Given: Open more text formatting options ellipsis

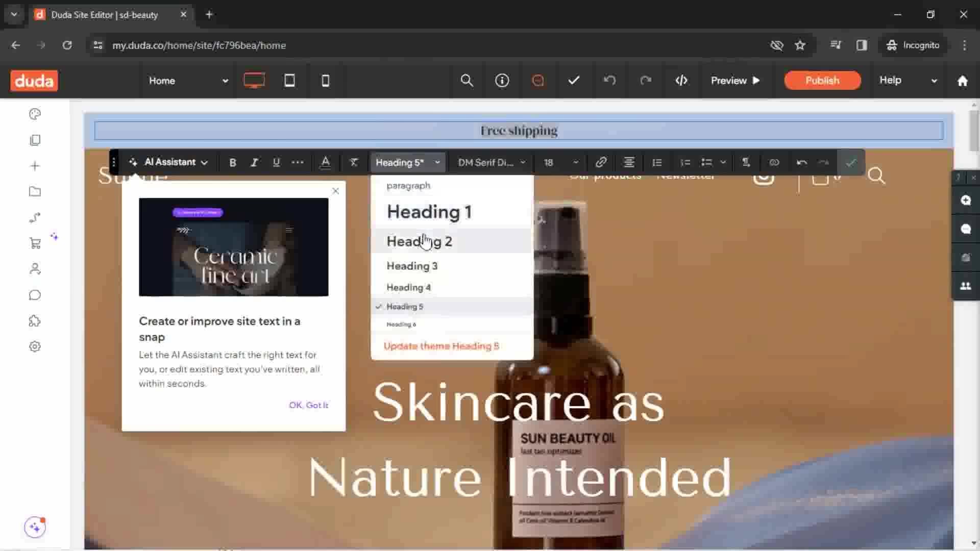Looking at the screenshot, I should [298, 162].
